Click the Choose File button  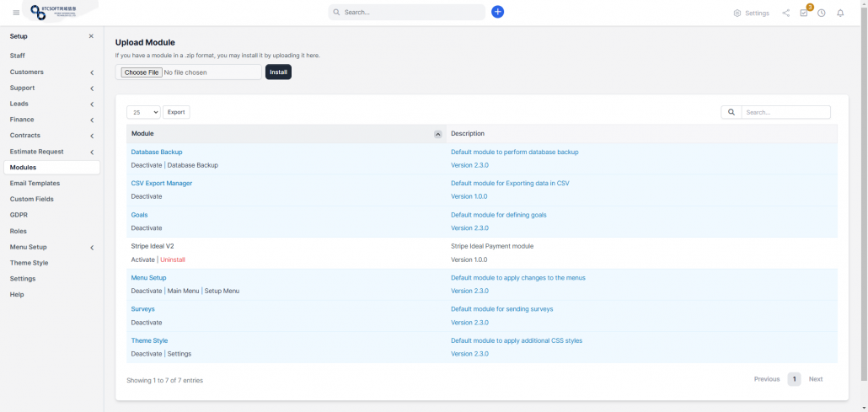click(x=142, y=72)
